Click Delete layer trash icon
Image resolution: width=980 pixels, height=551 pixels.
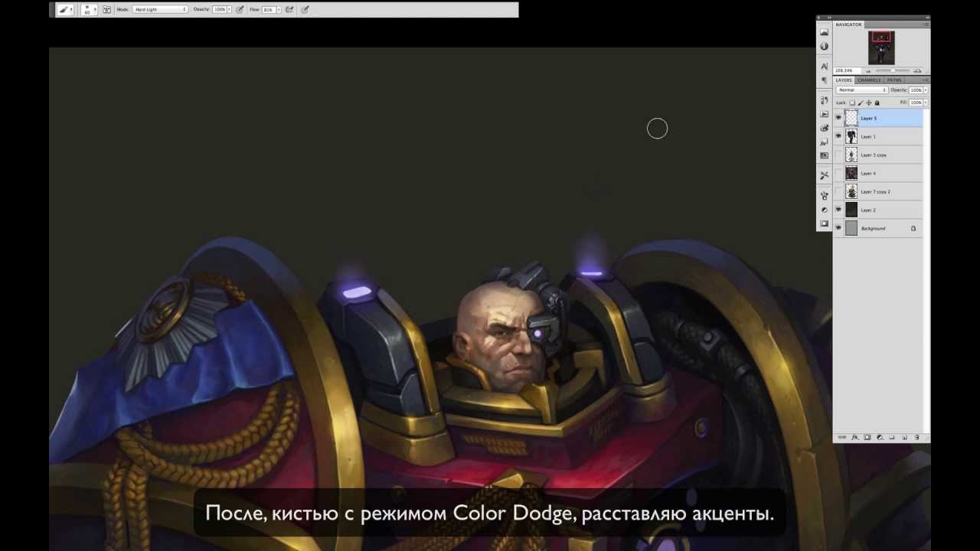coord(916,437)
